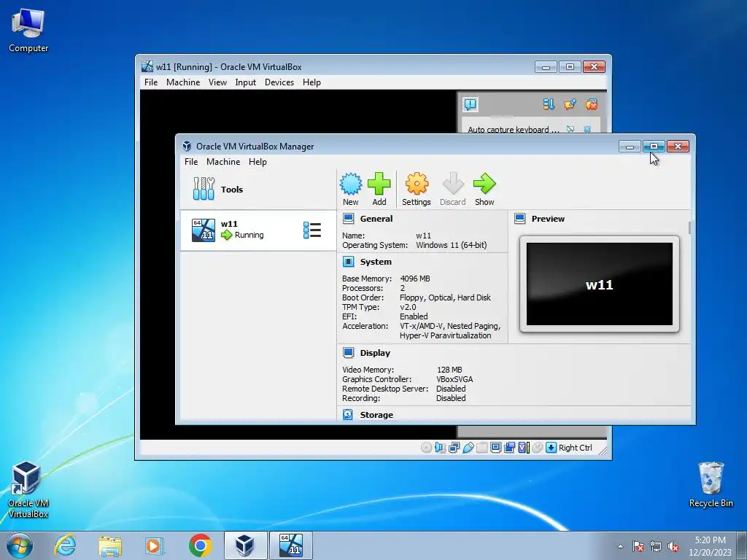Open File menu in VirtualBox Manager

191,162
